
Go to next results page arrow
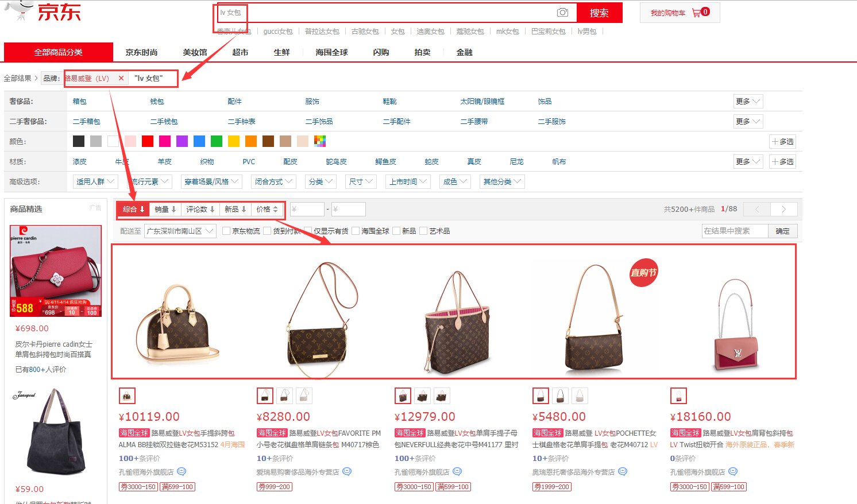coord(783,210)
